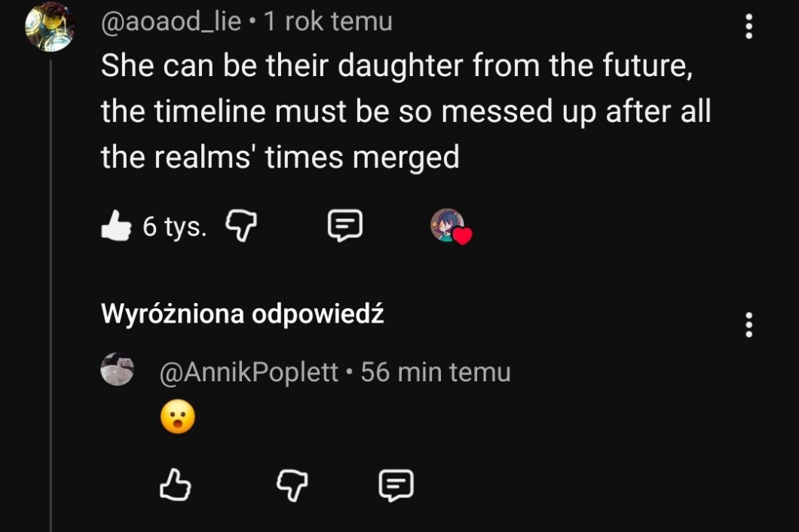Image resolution: width=799 pixels, height=532 pixels.
Task: Open the @aoaod_lie username link
Action: click(x=171, y=22)
